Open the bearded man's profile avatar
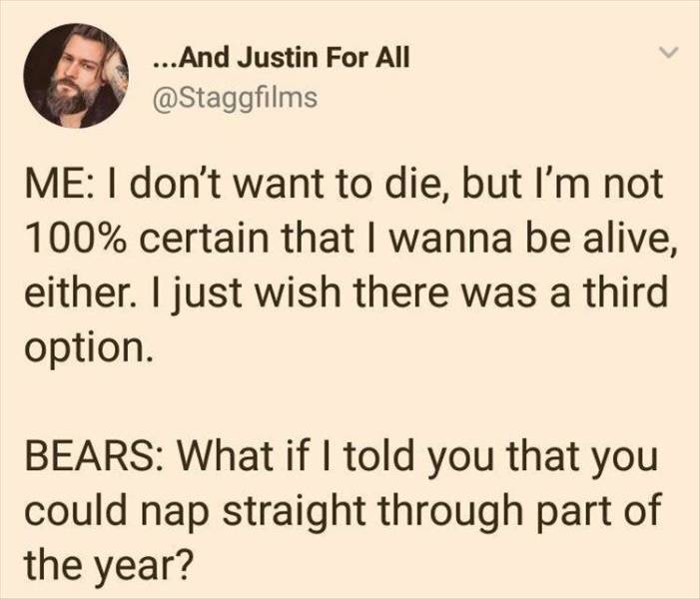 [76, 76]
